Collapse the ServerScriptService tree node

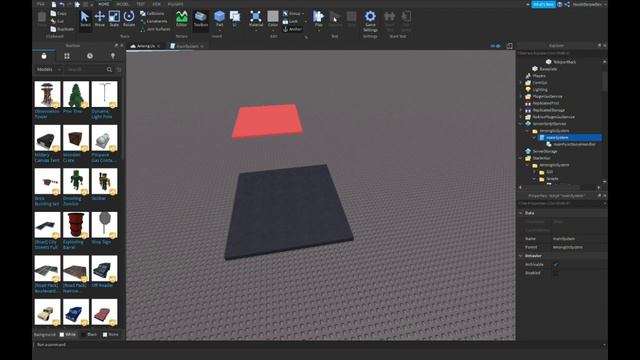[x=521, y=124]
